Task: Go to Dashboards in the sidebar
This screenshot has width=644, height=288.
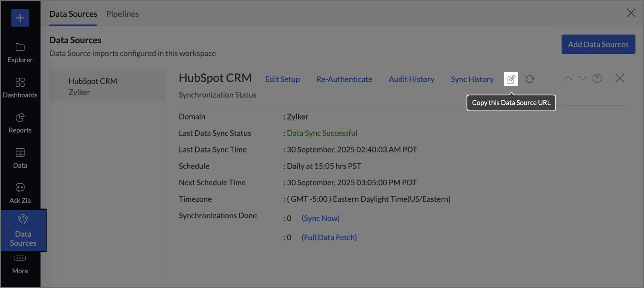Action: (20, 88)
